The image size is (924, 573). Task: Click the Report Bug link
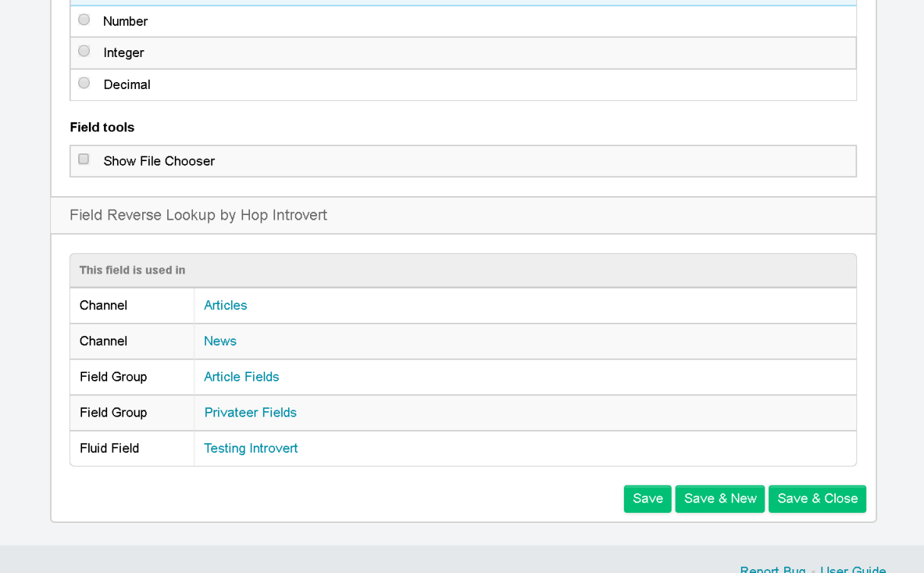click(773, 569)
